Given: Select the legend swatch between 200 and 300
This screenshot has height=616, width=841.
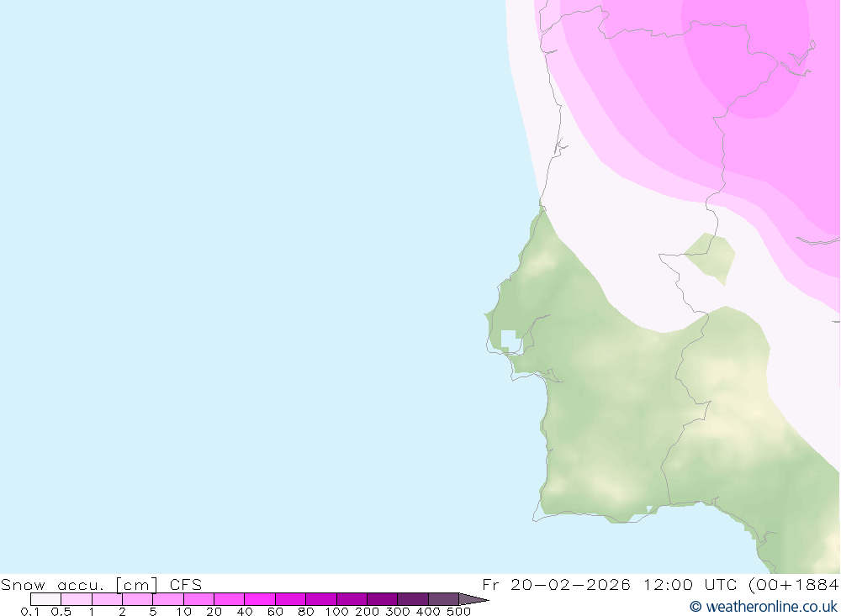Looking at the screenshot, I should coord(383,599).
